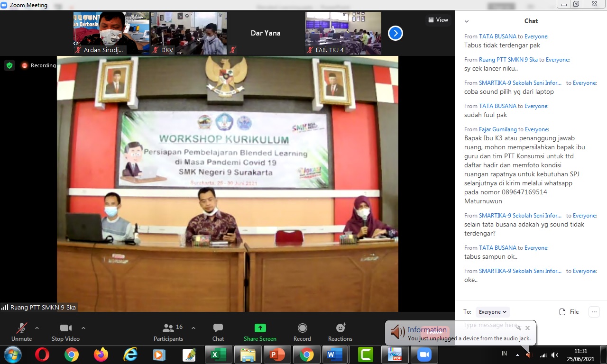Switch to PowerPoint in the taskbar
This screenshot has width=607, height=364.
(x=277, y=355)
